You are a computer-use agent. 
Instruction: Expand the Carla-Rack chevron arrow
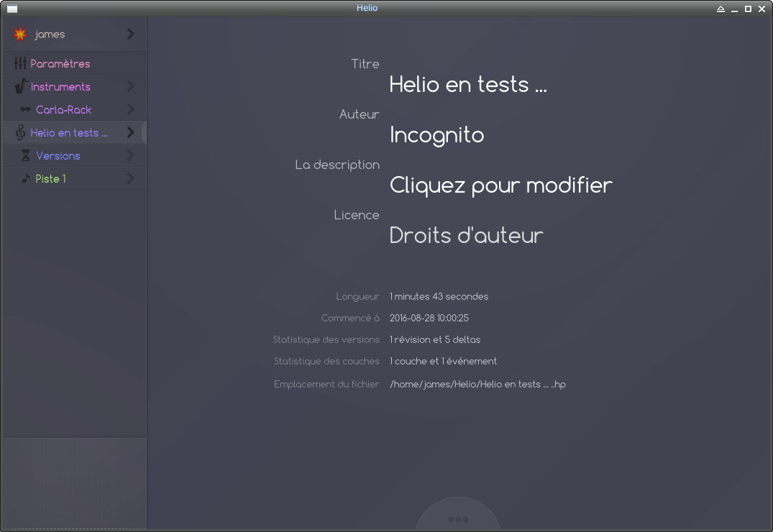click(130, 109)
